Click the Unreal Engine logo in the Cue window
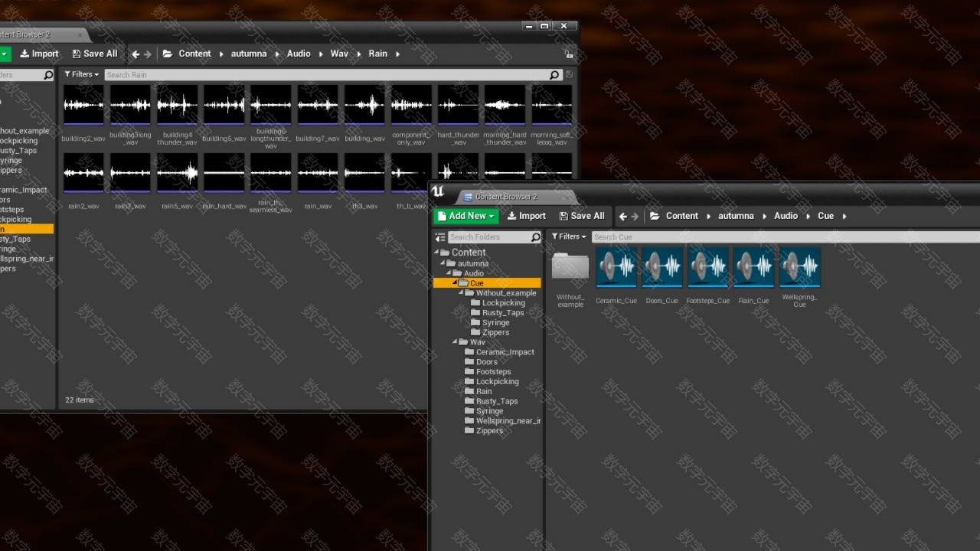The image size is (980, 551). pyautogui.click(x=438, y=191)
